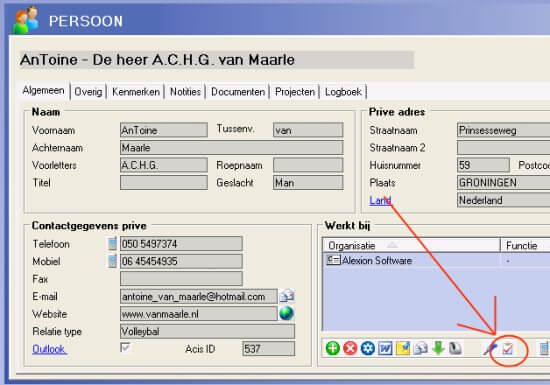
Task: Click the phone icon at toolbar's right end
Action: click(544, 349)
